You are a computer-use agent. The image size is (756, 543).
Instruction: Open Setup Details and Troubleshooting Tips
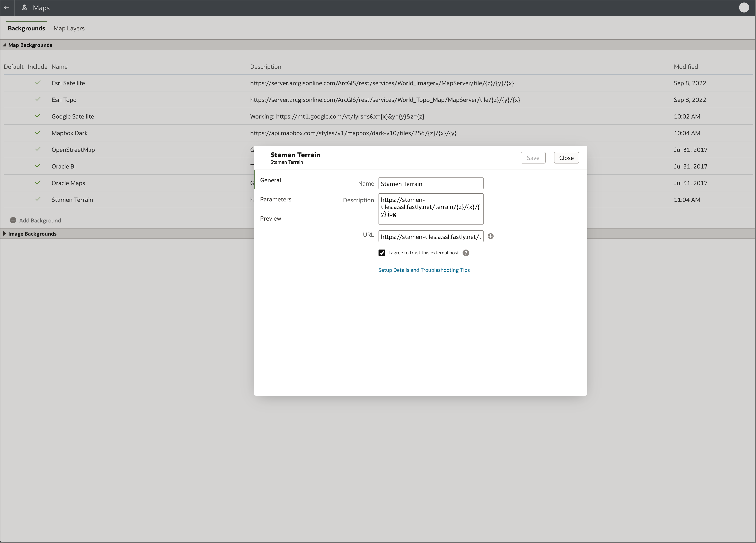click(424, 270)
